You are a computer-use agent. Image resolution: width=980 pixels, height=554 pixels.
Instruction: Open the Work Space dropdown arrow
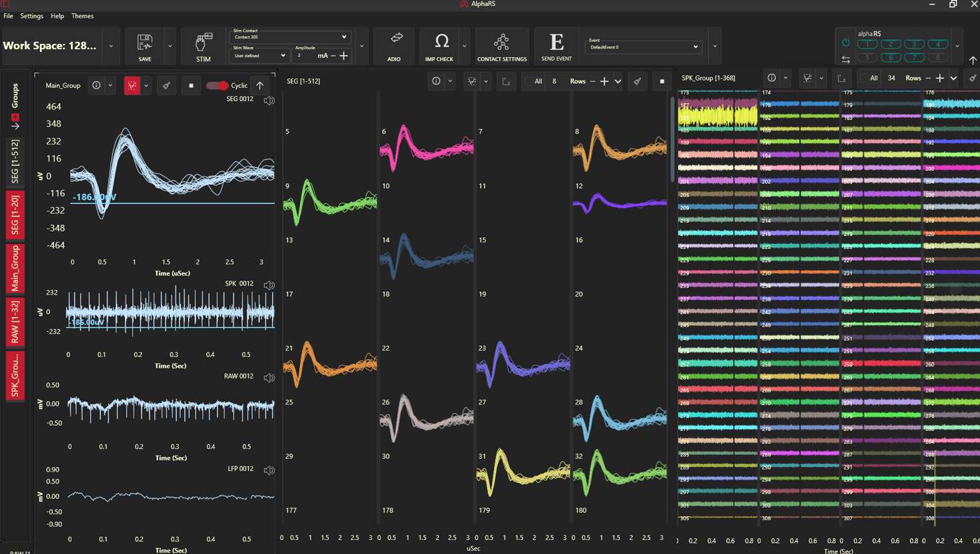click(111, 46)
